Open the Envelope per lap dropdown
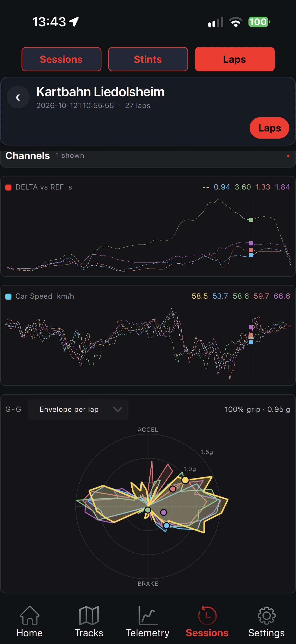296x644 pixels. (78, 409)
